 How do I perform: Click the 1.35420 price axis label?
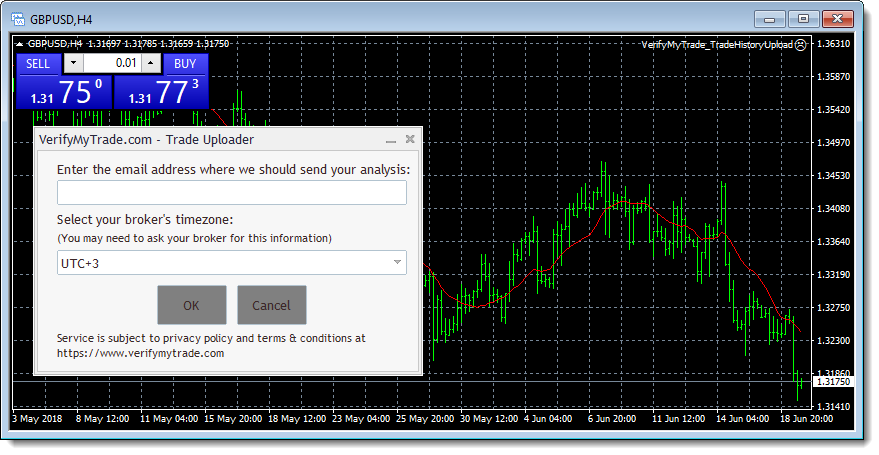tap(833, 110)
